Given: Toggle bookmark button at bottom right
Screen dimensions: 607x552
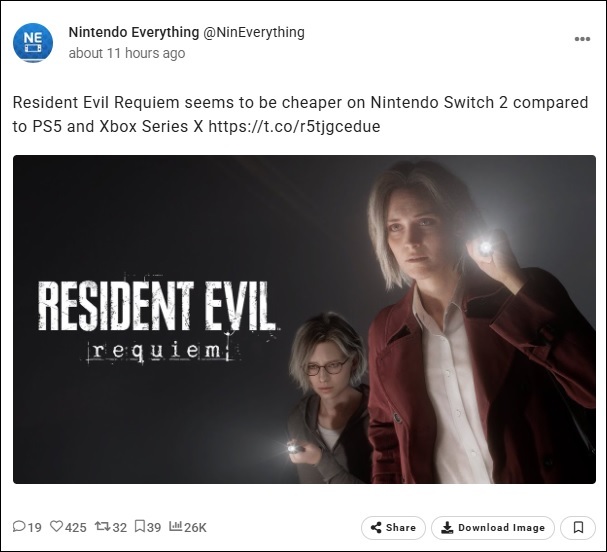Looking at the screenshot, I should [578, 527].
